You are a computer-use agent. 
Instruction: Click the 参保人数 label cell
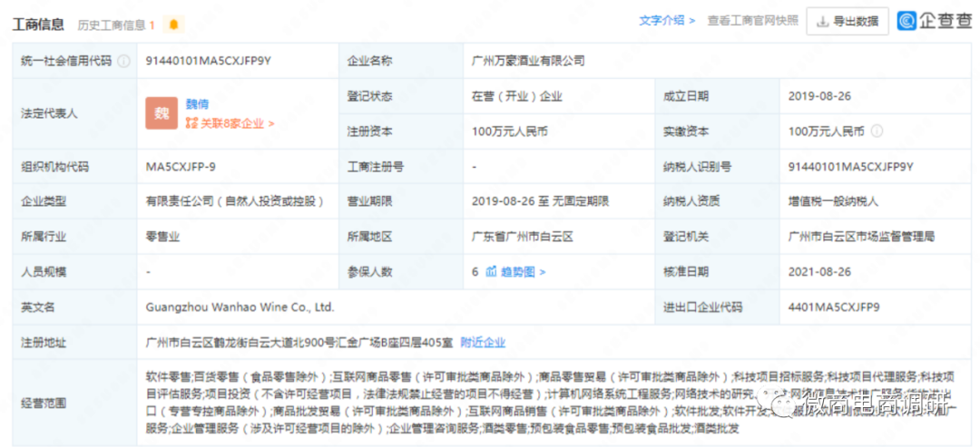(x=401, y=272)
